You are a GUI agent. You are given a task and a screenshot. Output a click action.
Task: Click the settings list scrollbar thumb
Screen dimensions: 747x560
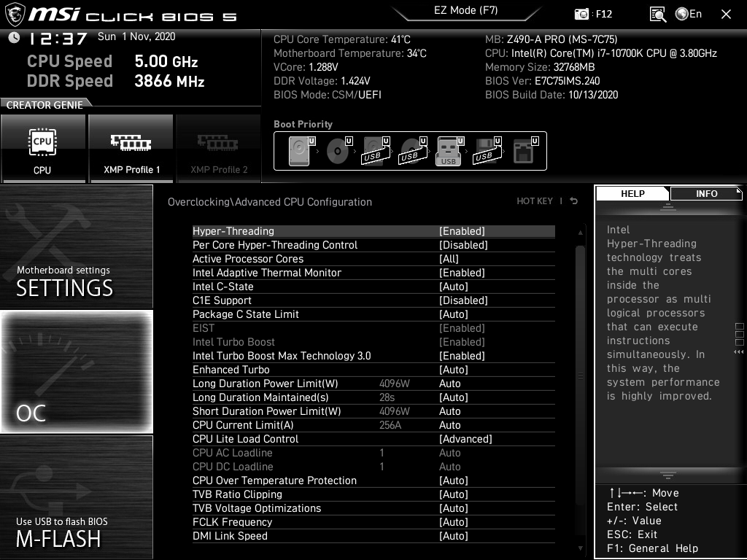[580, 376]
